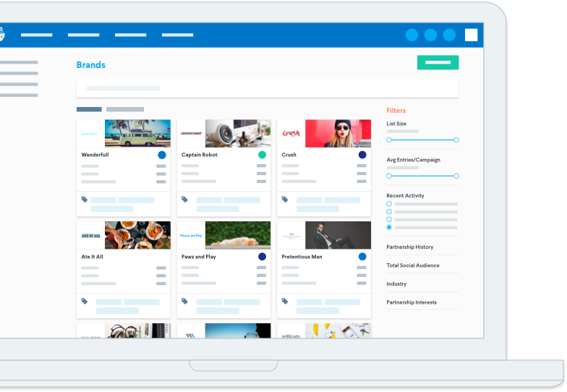
Task: Select third Recent Activity radio option
Action: point(389,220)
